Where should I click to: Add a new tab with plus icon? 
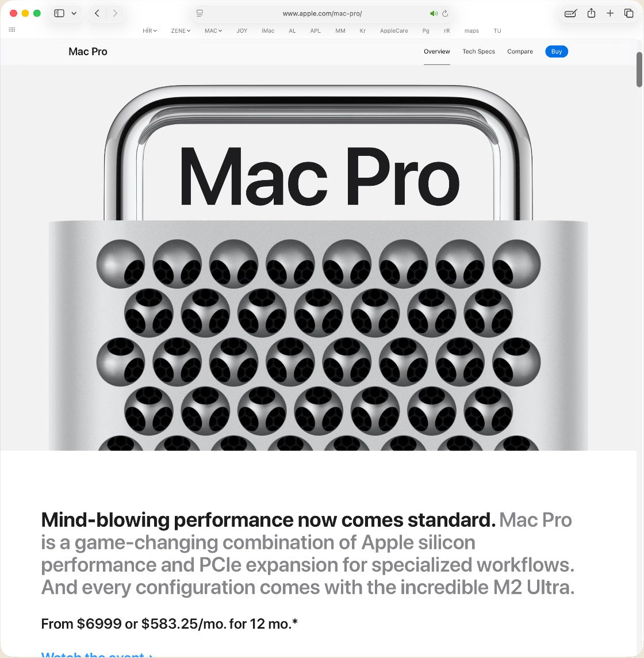click(x=610, y=13)
